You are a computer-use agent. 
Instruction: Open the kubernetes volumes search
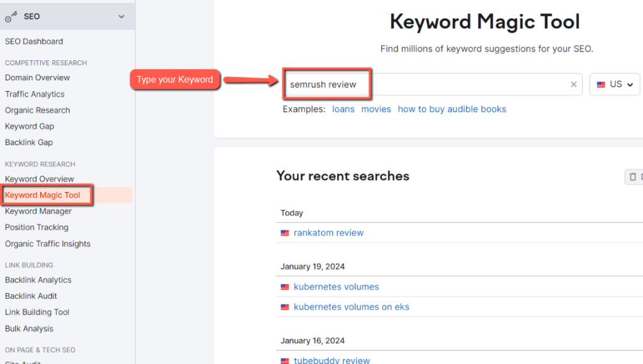click(337, 287)
